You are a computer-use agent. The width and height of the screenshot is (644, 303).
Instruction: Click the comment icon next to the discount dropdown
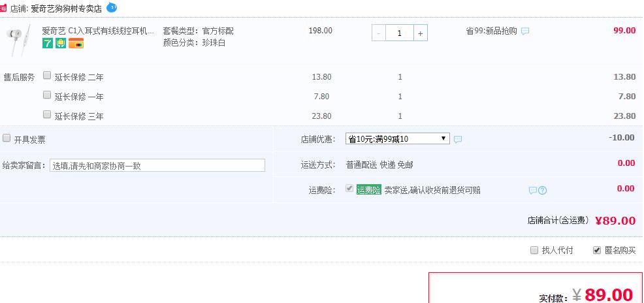[x=458, y=139]
